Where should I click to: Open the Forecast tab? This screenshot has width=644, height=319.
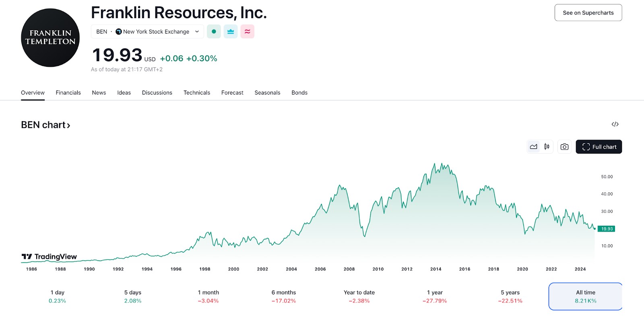[x=232, y=93]
